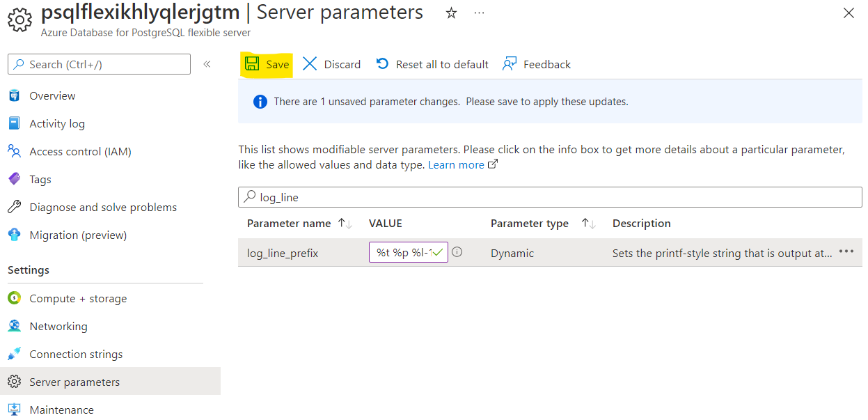The width and height of the screenshot is (868, 420).
Task: Collapse the left navigation pane chevron
Action: [207, 63]
